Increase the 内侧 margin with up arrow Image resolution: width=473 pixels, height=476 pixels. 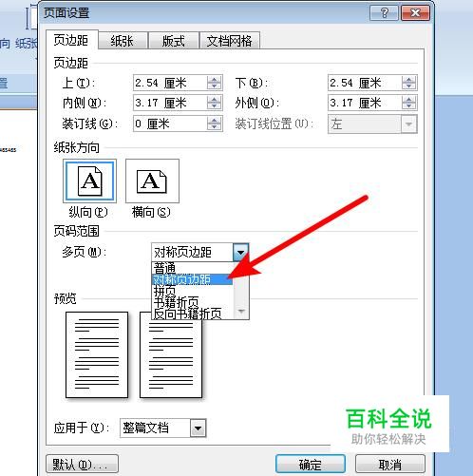(x=215, y=99)
